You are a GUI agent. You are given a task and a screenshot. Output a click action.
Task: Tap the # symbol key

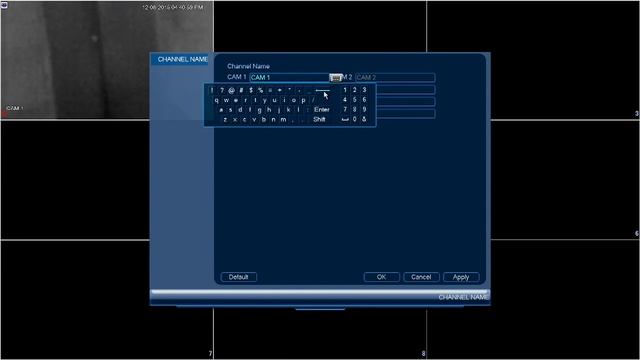(241, 90)
